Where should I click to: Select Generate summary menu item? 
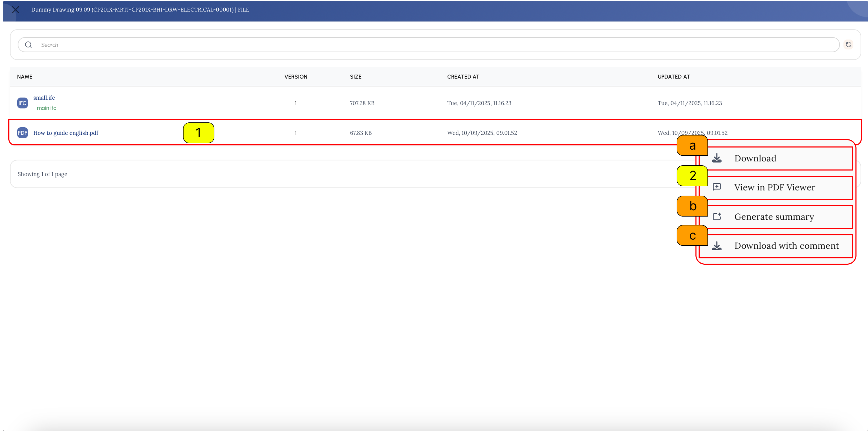(x=776, y=217)
